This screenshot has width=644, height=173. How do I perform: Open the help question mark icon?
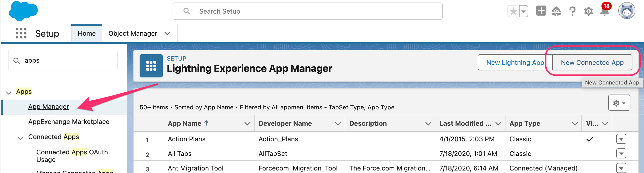pos(572,11)
